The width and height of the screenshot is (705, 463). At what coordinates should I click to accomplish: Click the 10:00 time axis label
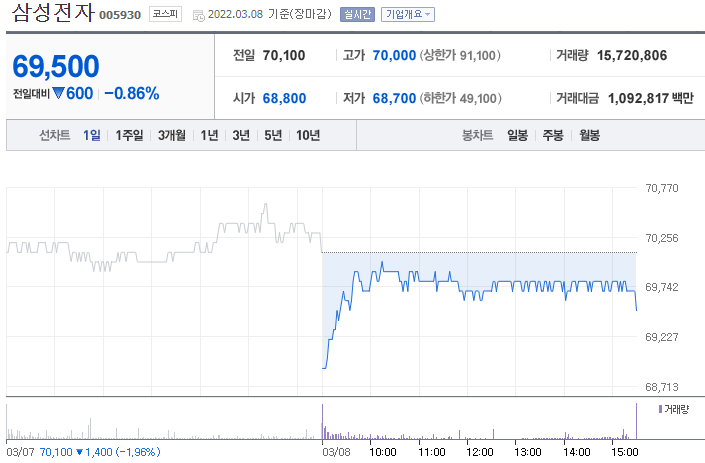383,452
